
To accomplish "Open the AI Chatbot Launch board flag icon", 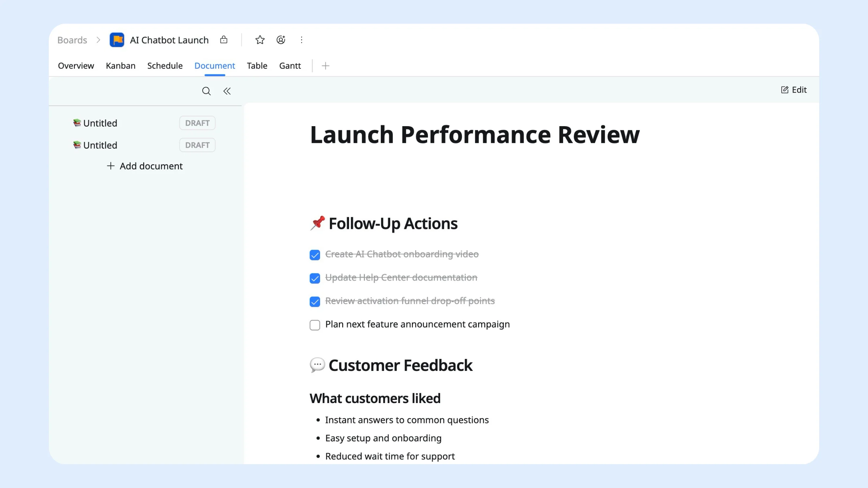I will tap(117, 40).
